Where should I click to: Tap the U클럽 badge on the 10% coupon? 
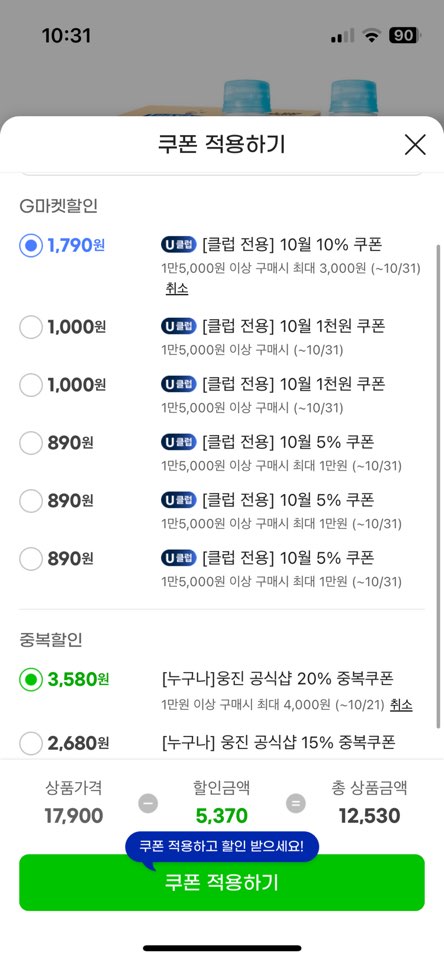[x=179, y=245]
